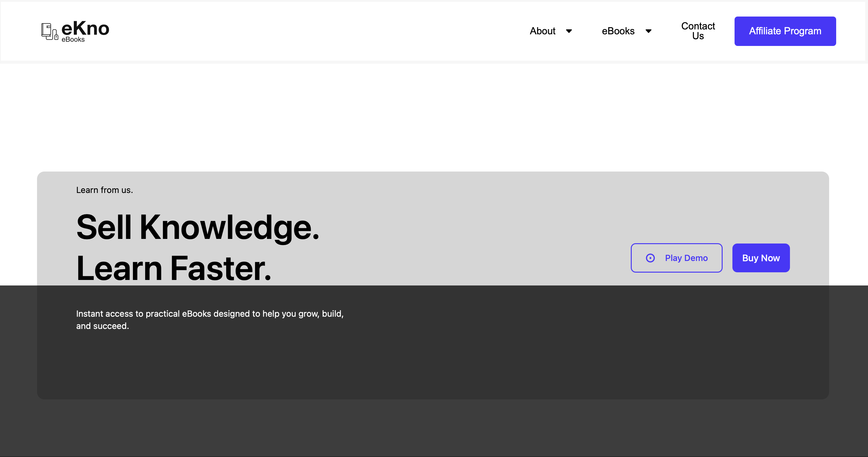
Task: Expand the eBooks dropdown arrow
Action: click(x=648, y=31)
